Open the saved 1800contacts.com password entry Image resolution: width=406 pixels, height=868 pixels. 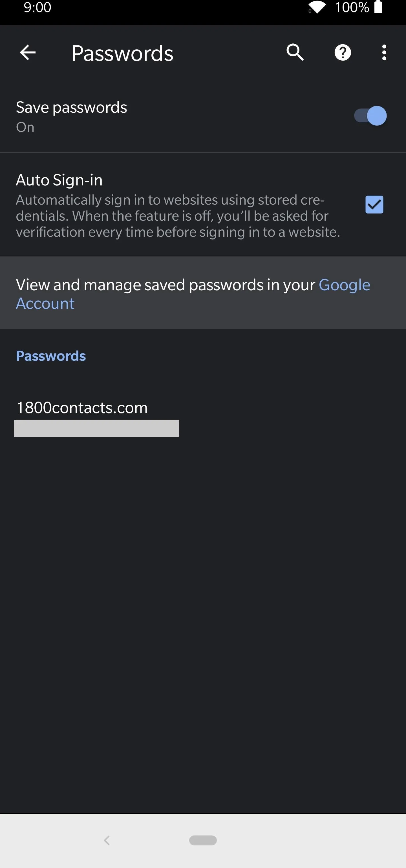pyautogui.click(x=203, y=418)
